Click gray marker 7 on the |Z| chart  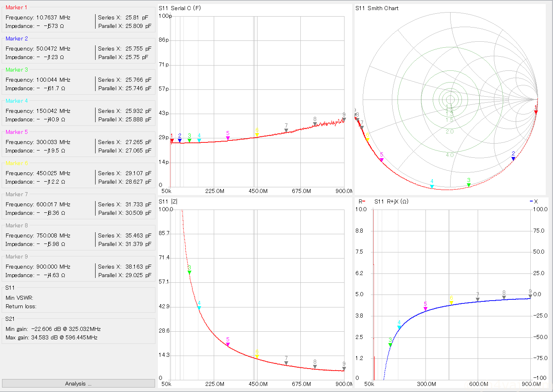point(286,363)
